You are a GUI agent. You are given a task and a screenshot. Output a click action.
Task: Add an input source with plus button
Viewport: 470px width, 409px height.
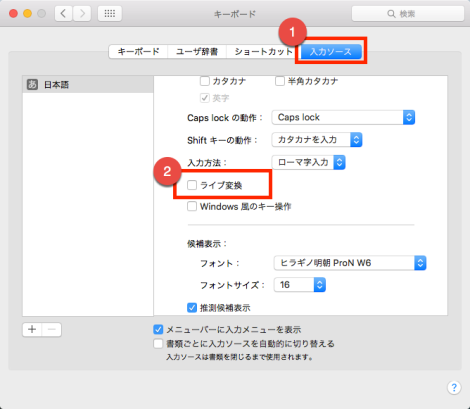pyautogui.click(x=32, y=329)
